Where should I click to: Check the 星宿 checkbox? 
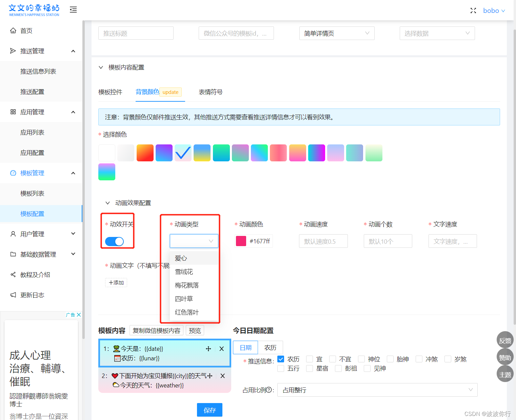click(310, 368)
